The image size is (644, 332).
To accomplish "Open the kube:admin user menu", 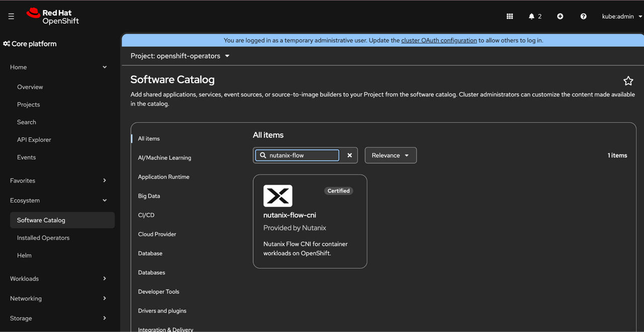I will click(x=622, y=17).
